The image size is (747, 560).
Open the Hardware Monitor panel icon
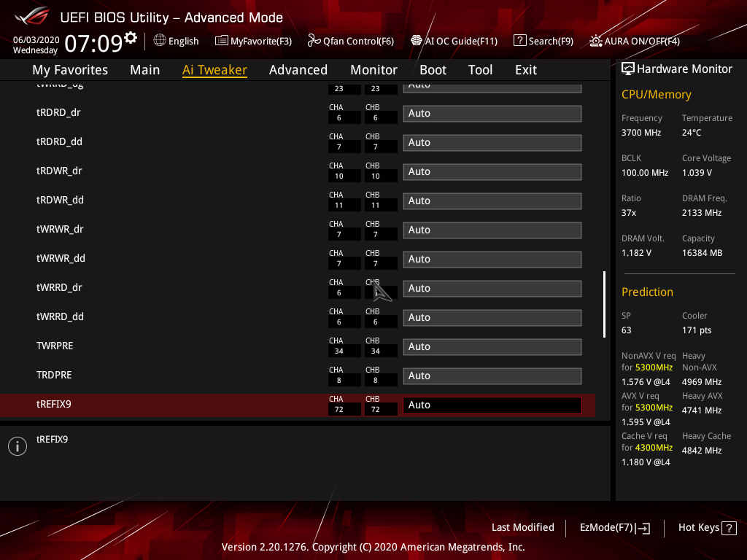pyautogui.click(x=628, y=69)
